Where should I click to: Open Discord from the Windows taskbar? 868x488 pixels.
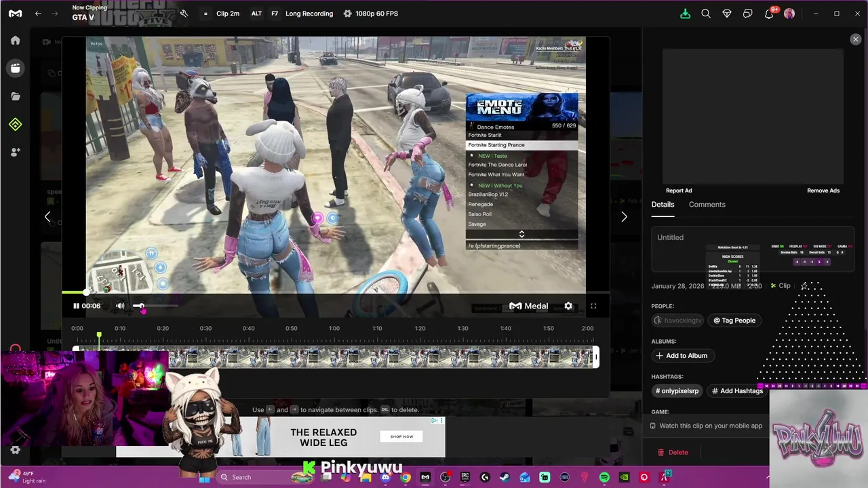coord(385,477)
